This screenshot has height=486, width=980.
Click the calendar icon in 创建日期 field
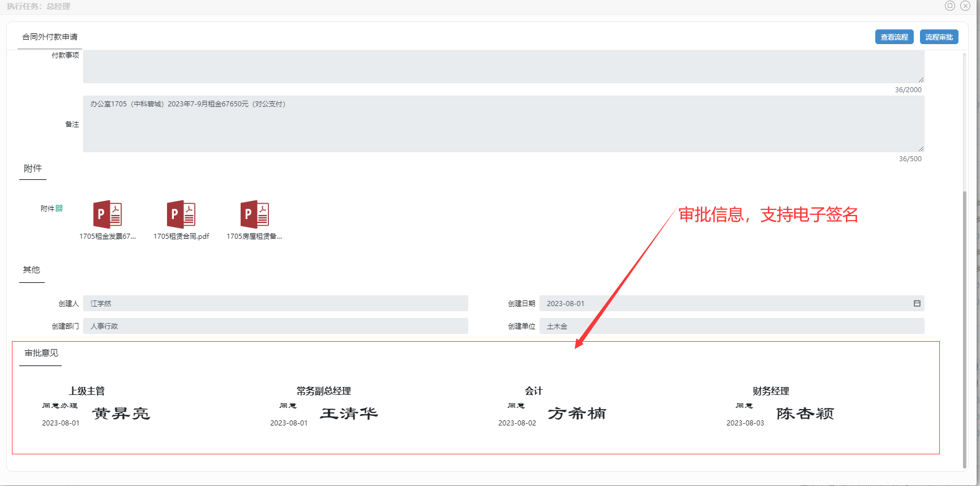tap(917, 303)
